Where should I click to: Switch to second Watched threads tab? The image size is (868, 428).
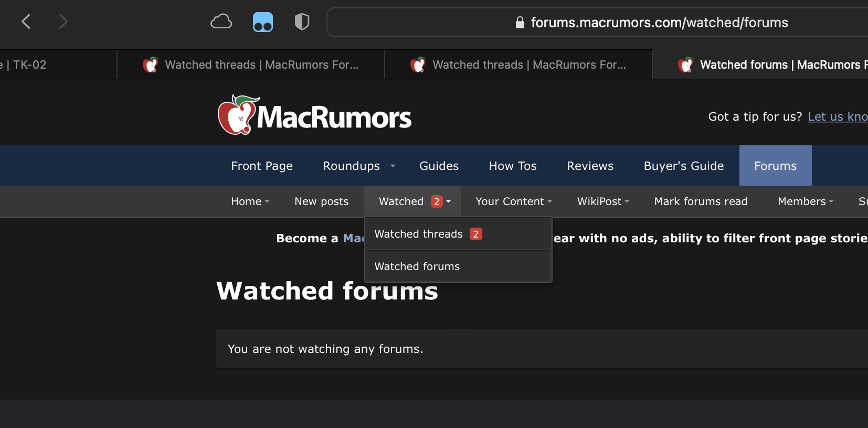coord(518,65)
